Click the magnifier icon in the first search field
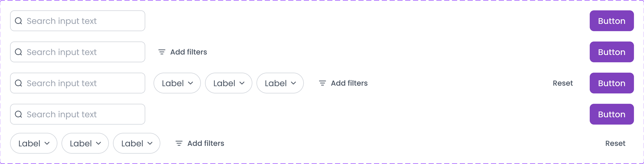 point(18,21)
